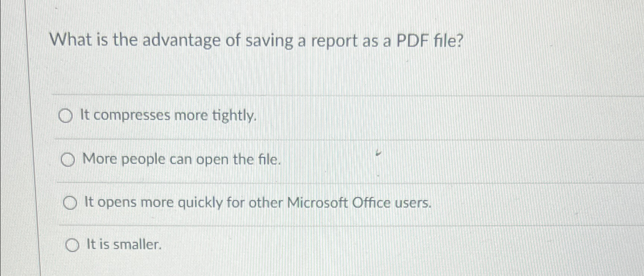Click the answer text "It compresses more tightly."
644x276 pixels.
click(x=169, y=116)
